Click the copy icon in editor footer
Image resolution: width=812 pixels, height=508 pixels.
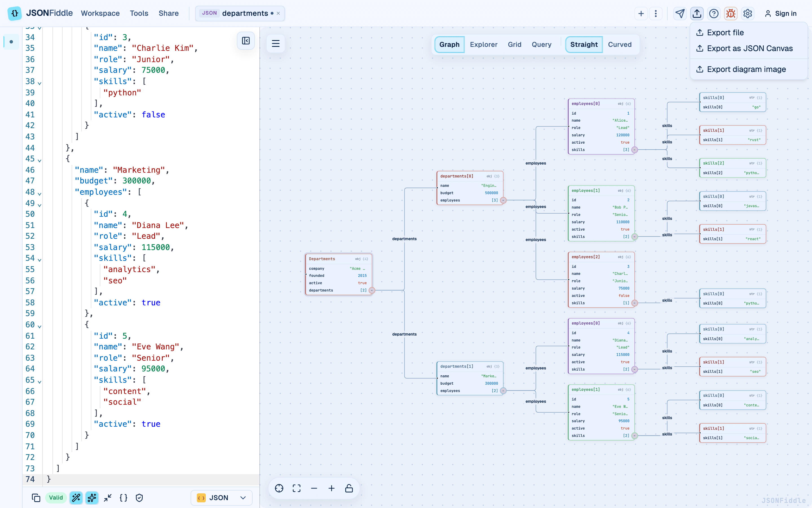pos(36,498)
